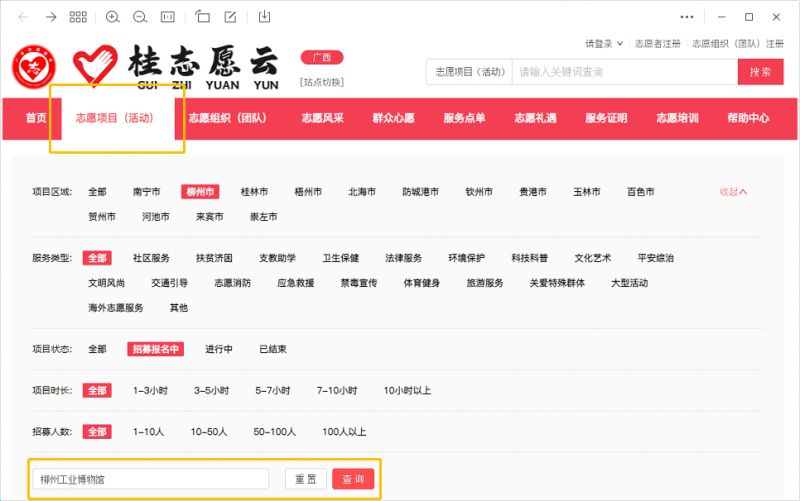The image size is (800, 501).
Task: Go to the 首页 nav tab
Action: click(36, 118)
